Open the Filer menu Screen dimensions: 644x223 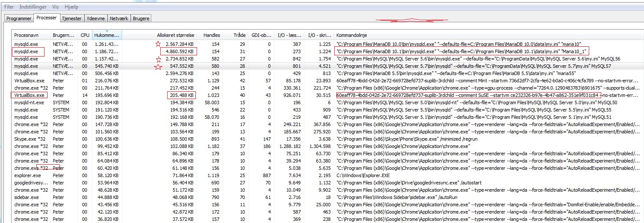click(x=9, y=7)
